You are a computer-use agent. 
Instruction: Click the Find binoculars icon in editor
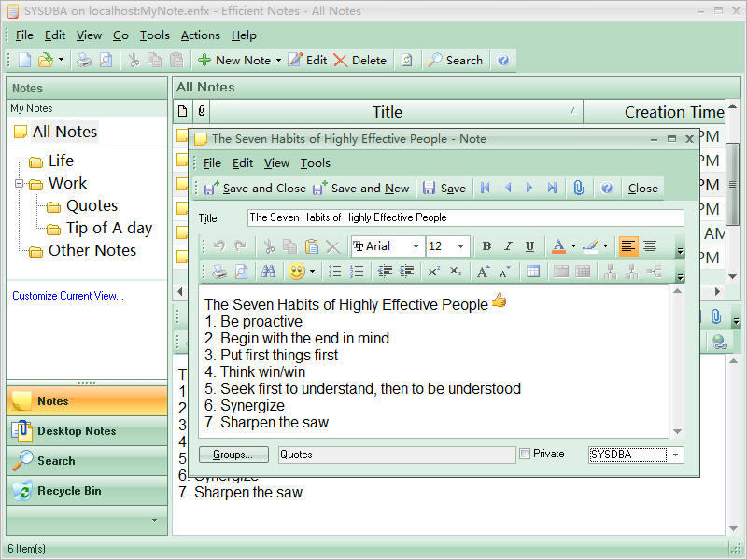(269, 272)
